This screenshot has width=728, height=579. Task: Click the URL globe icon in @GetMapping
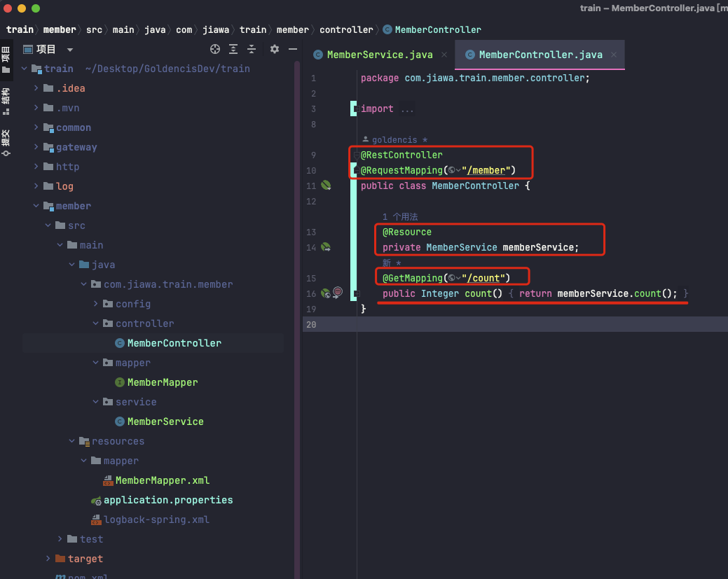tap(453, 278)
